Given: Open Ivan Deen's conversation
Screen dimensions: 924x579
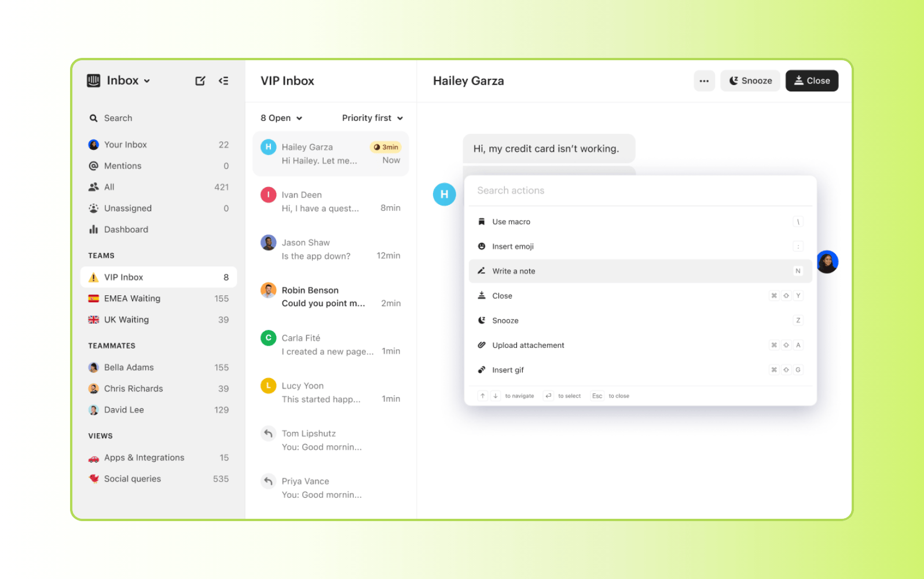Looking at the screenshot, I should pyautogui.click(x=331, y=201).
